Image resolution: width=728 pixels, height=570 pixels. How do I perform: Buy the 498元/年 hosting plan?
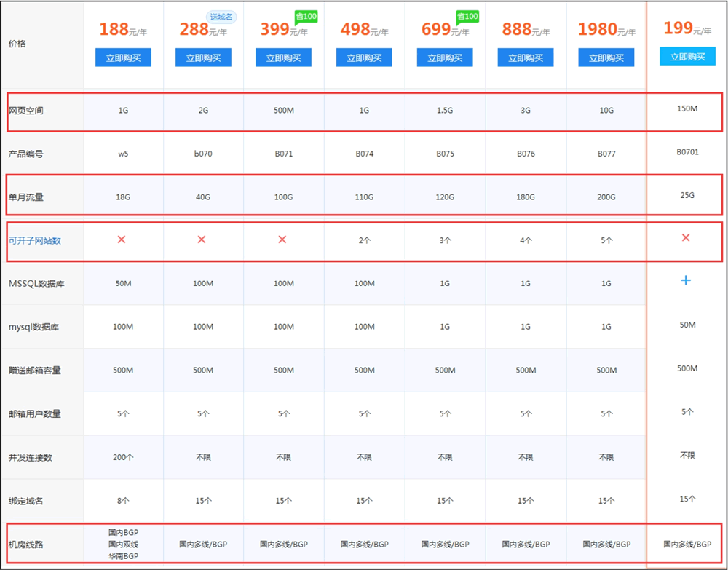pos(364,58)
